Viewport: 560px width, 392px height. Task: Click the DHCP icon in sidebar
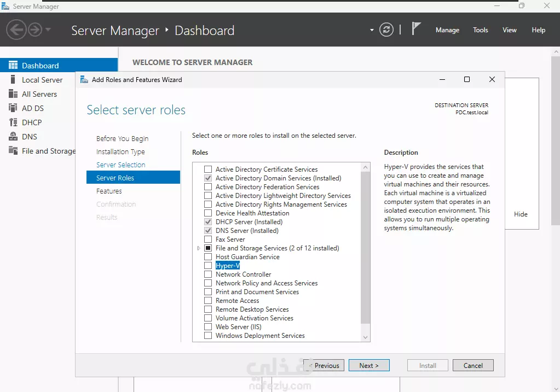pos(13,122)
